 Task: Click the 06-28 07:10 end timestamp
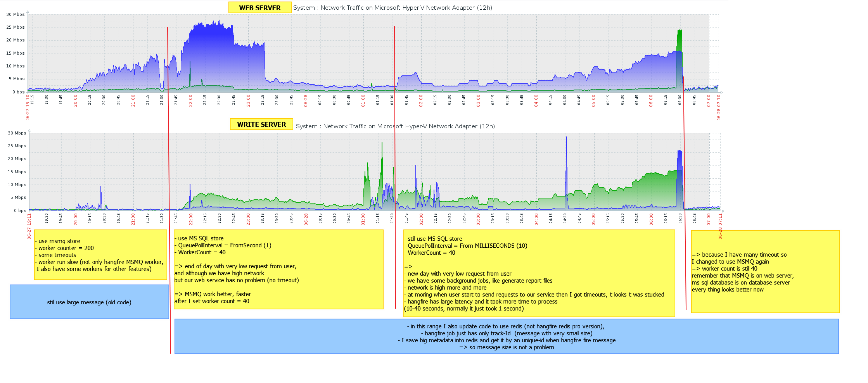click(718, 107)
